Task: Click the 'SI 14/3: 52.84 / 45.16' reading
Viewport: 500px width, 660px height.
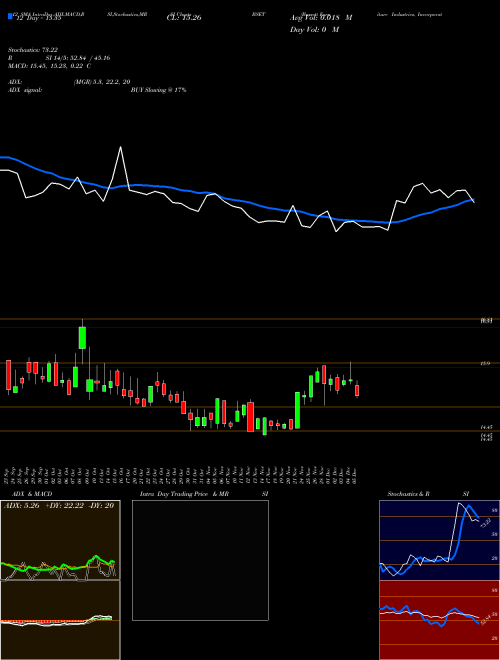Action: pos(78,58)
